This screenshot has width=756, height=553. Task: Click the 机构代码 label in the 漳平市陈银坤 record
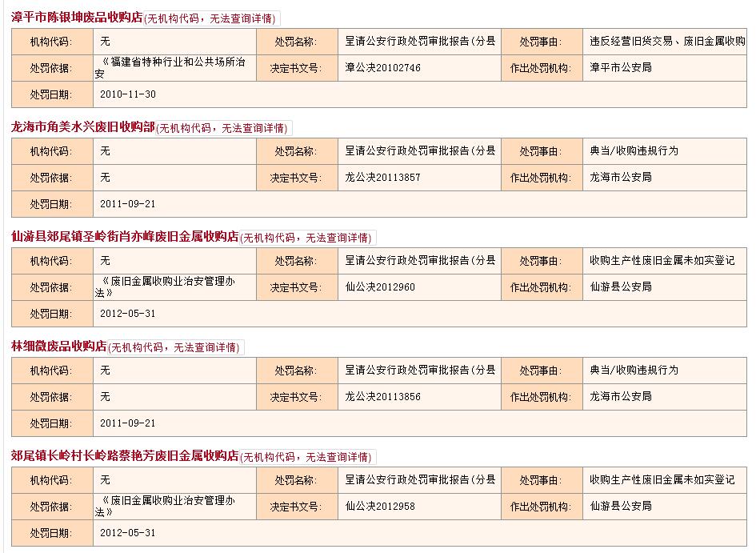pos(51,42)
